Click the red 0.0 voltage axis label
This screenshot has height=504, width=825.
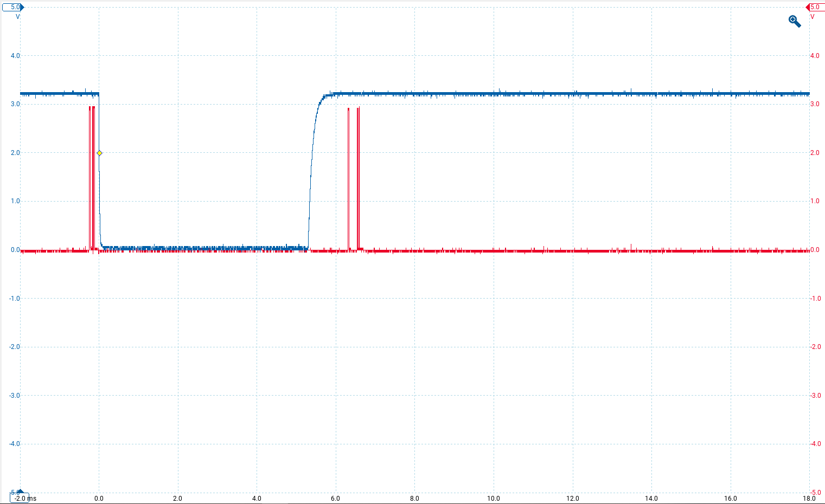coord(815,250)
